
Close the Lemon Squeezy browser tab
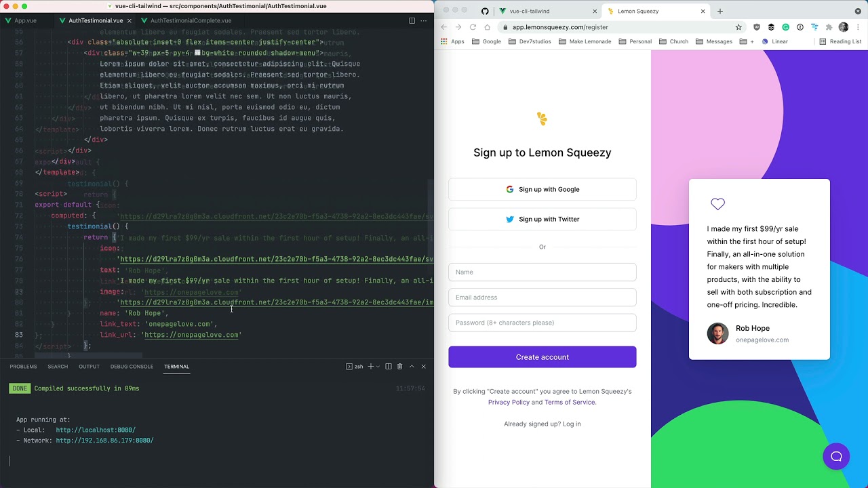pyautogui.click(x=703, y=11)
